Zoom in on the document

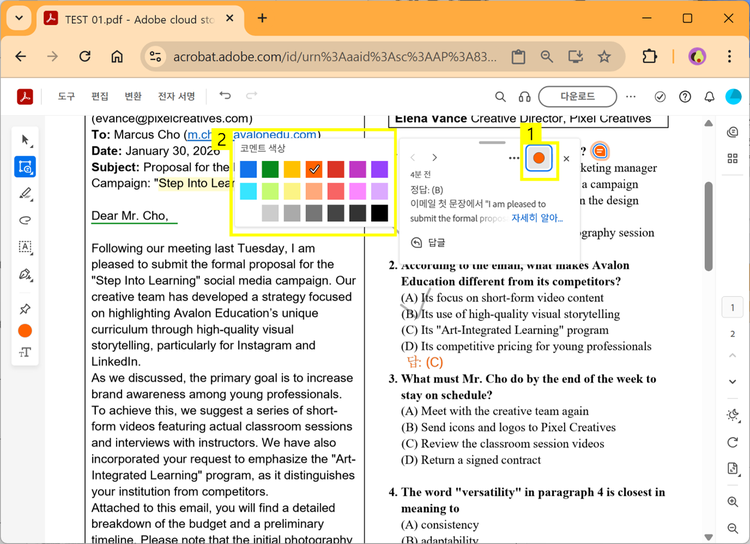tap(732, 502)
